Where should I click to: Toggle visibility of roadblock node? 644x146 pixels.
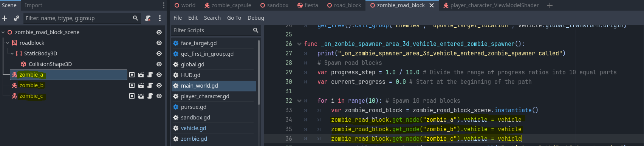pos(159,43)
